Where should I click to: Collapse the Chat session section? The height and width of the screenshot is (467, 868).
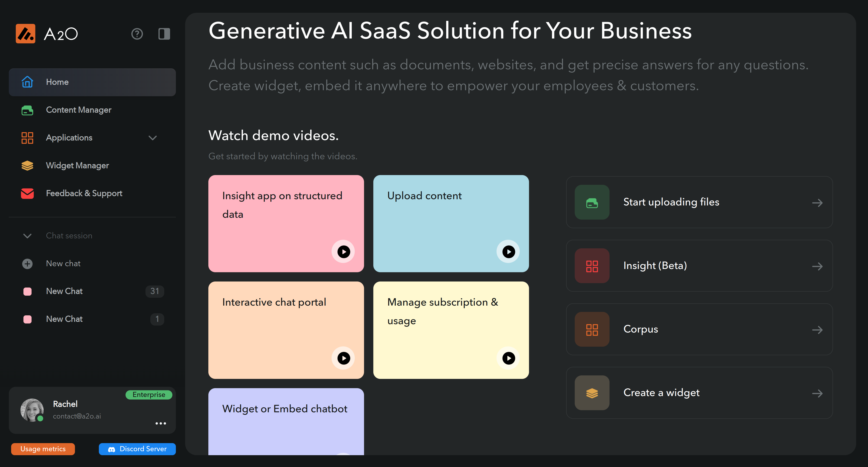27,236
